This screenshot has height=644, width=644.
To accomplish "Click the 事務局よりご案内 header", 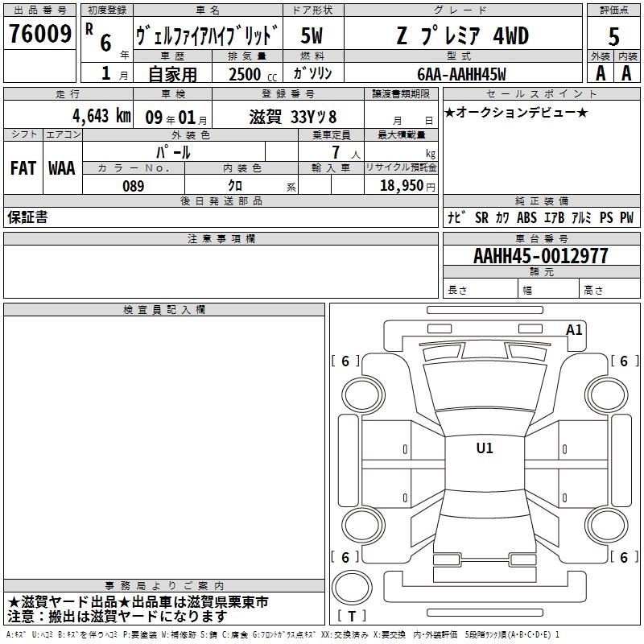I will 164,586.
